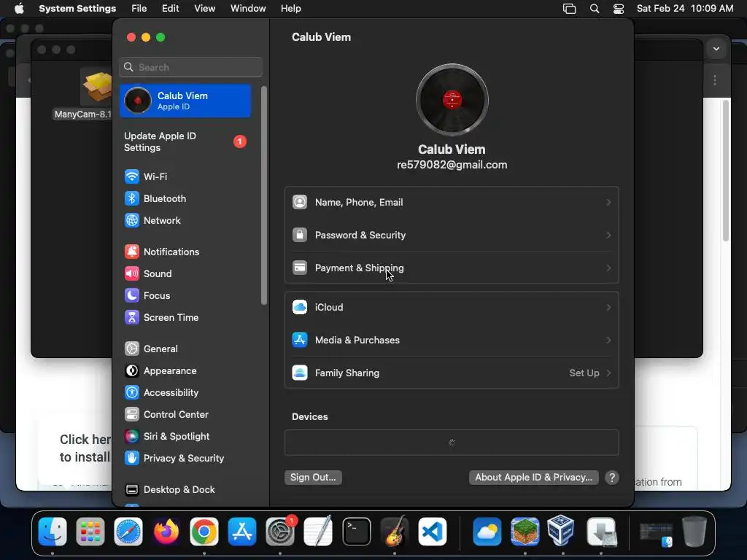Screen dimensions: 747x560
Task: Click the settings sidebar scrollbar
Action: point(264,195)
